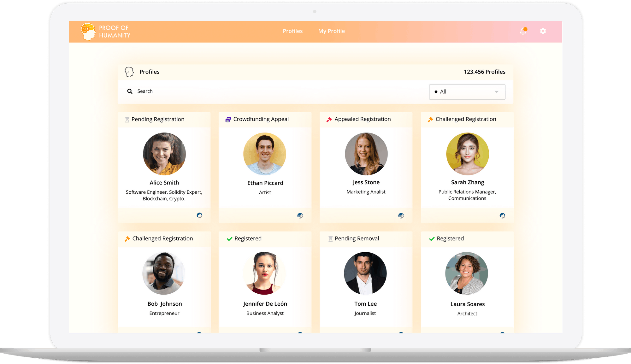Click the vouch icon on Sarah Zhang's card
631x364 pixels.
502,215
